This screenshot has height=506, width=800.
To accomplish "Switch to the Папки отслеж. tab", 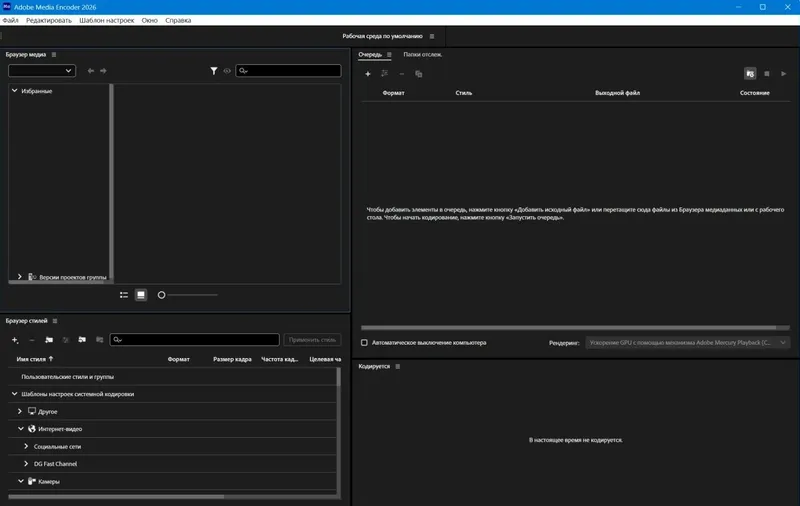I will [422, 55].
